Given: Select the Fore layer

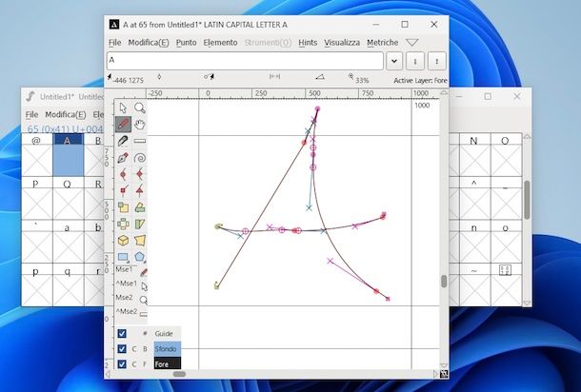Looking at the screenshot, I should point(167,363).
